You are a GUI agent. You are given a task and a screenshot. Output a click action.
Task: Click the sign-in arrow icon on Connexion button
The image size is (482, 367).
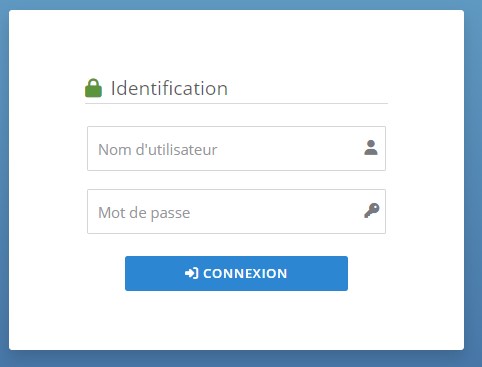192,273
